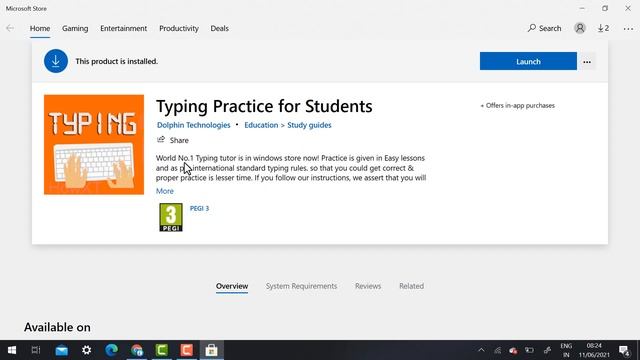Open the orange C taskbar app icon
Image resolution: width=640 pixels, height=360 pixels.
coord(187,350)
